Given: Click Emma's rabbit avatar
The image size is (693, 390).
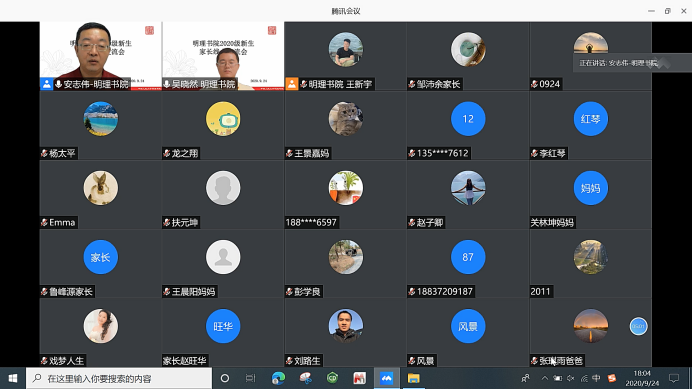Looking at the screenshot, I should [x=101, y=188].
